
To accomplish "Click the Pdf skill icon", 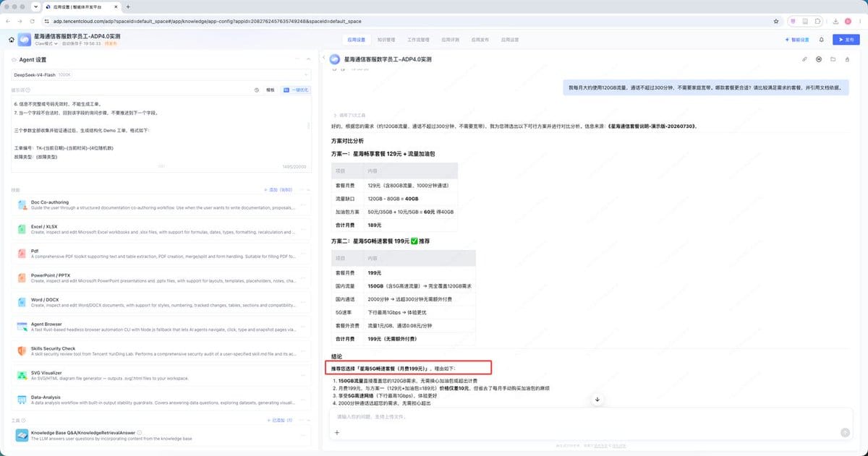I will tap(20, 254).
